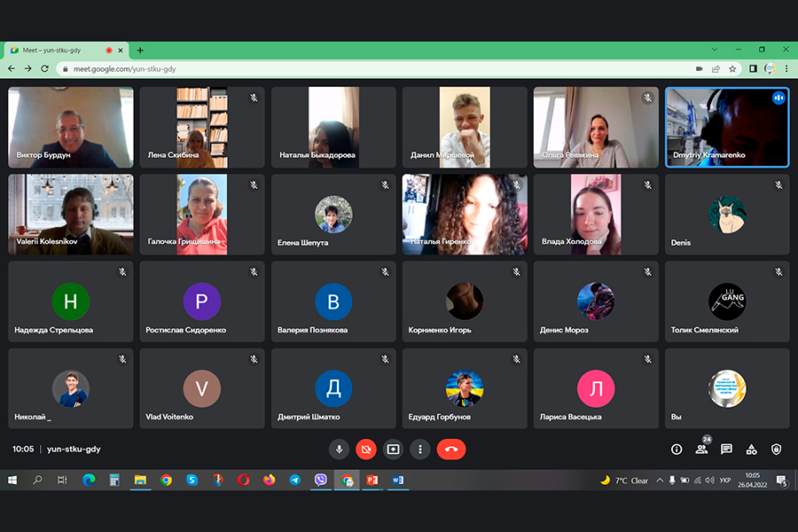Screen dimensions: 798x532
Task: Click the name label Елена Шепута
Action: pyautogui.click(x=302, y=243)
